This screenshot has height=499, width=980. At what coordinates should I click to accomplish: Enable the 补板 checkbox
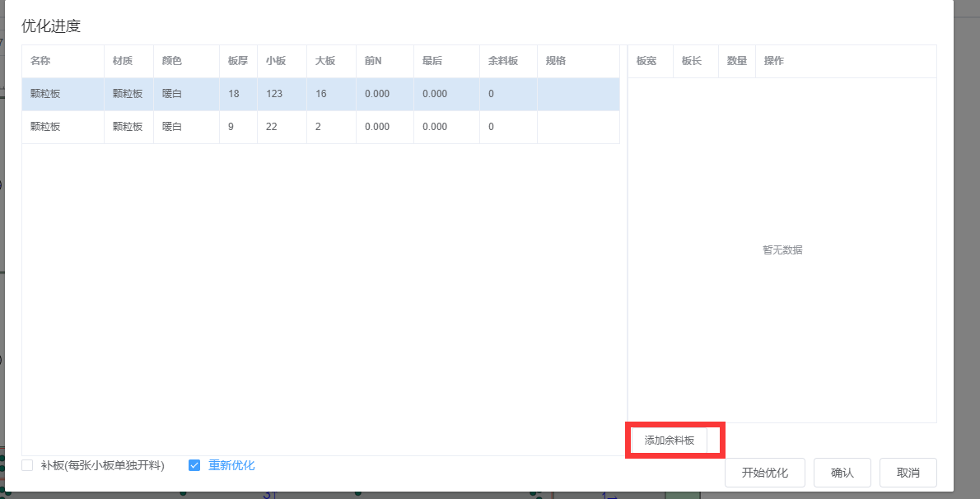[x=27, y=465]
